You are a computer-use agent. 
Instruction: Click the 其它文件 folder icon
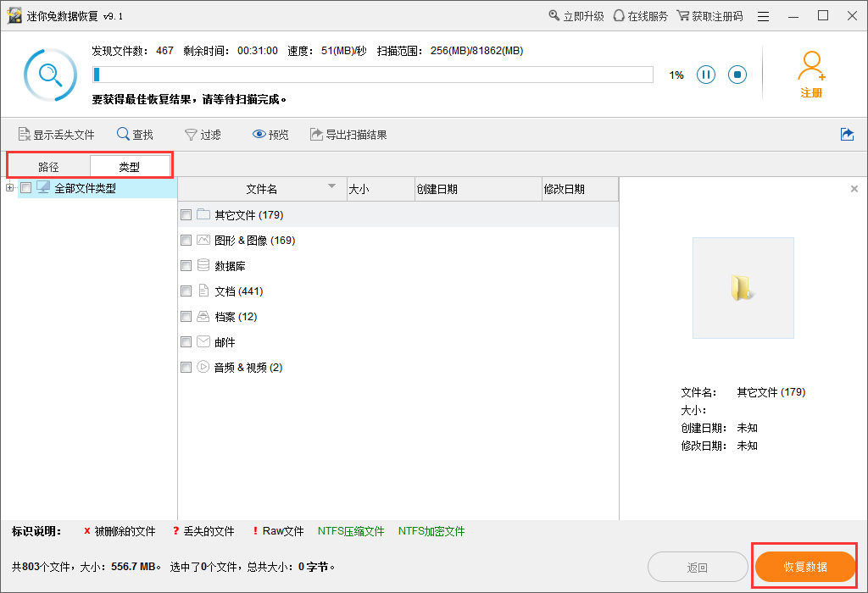(x=203, y=214)
